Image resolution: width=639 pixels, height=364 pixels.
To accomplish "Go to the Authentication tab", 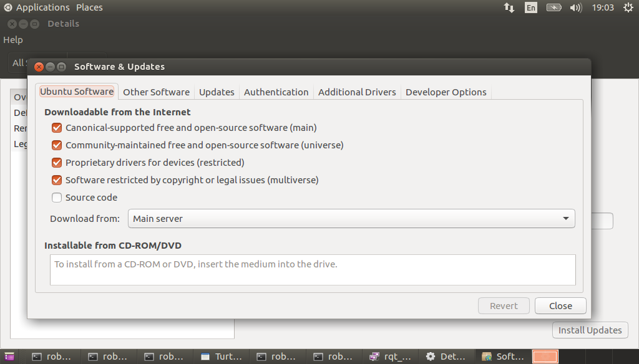I will pyautogui.click(x=276, y=92).
